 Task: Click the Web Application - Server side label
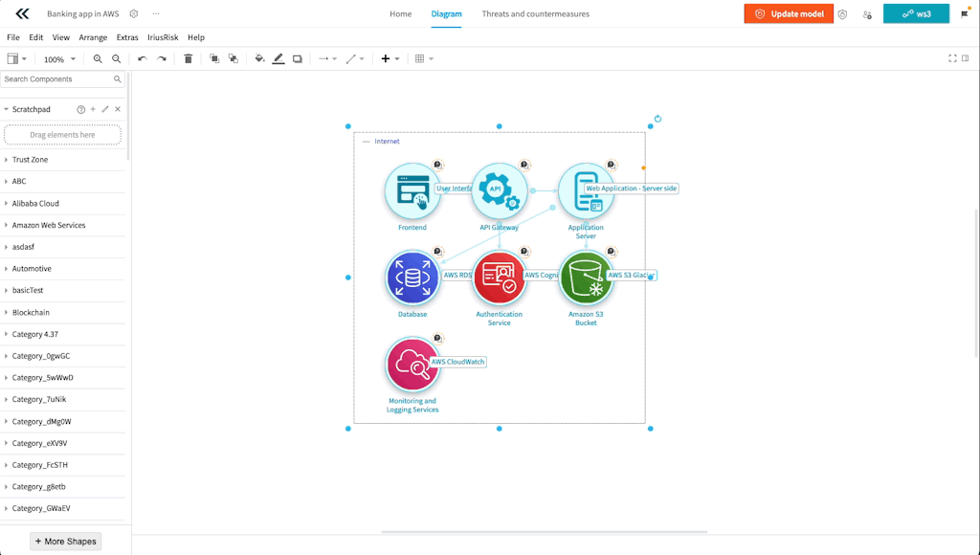coord(632,189)
